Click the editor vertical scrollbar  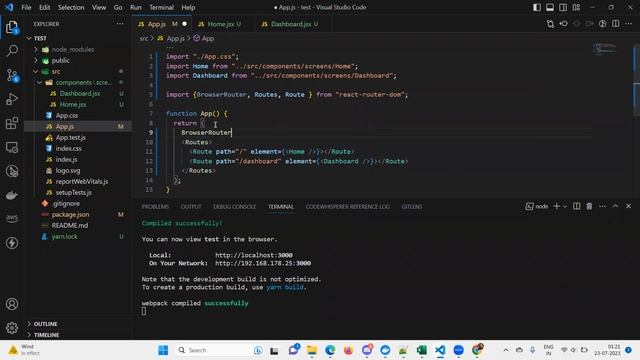pos(636,82)
